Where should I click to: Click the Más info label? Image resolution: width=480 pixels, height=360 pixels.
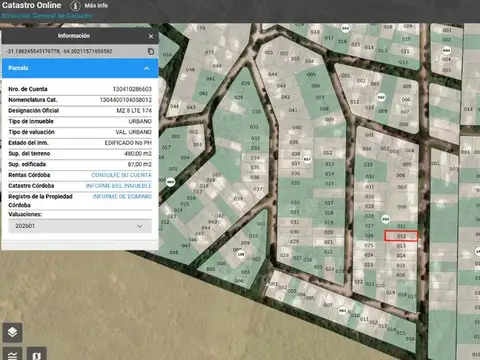[96, 6]
